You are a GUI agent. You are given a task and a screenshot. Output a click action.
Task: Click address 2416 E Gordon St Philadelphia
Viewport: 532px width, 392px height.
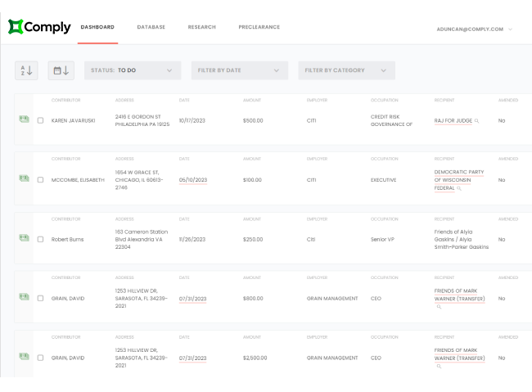click(142, 120)
